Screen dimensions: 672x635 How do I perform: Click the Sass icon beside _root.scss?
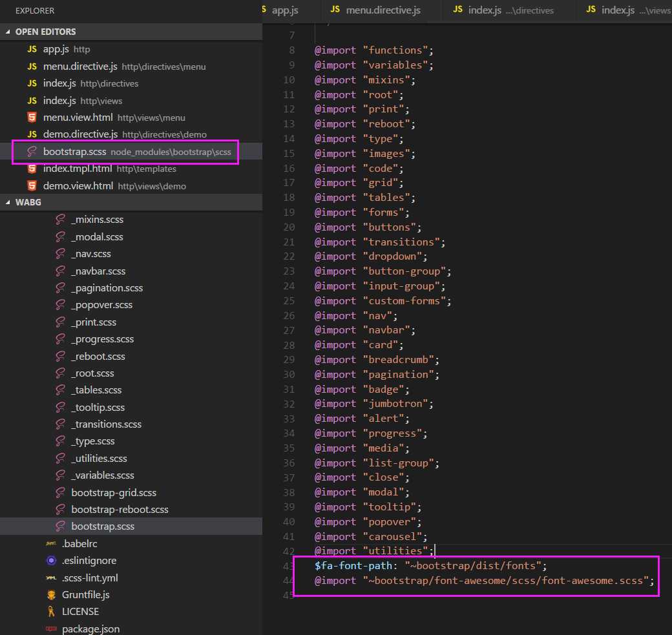click(x=61, y=373)
